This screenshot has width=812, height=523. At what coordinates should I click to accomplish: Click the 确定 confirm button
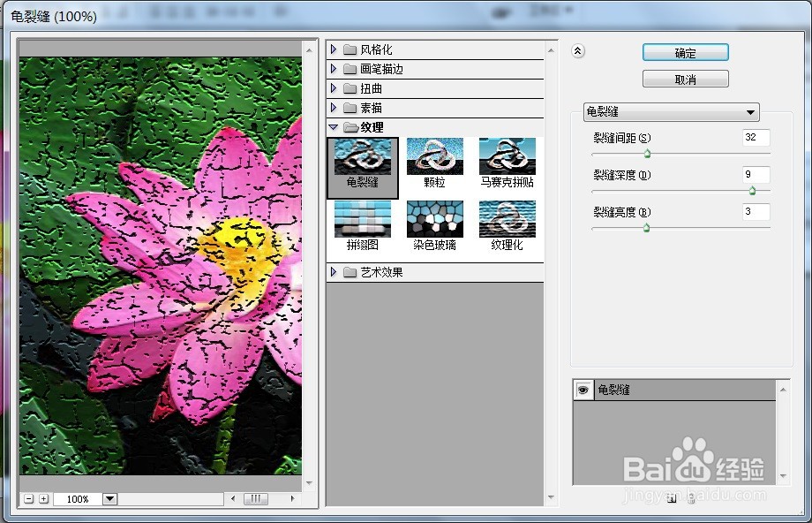(x=685, y=53)
